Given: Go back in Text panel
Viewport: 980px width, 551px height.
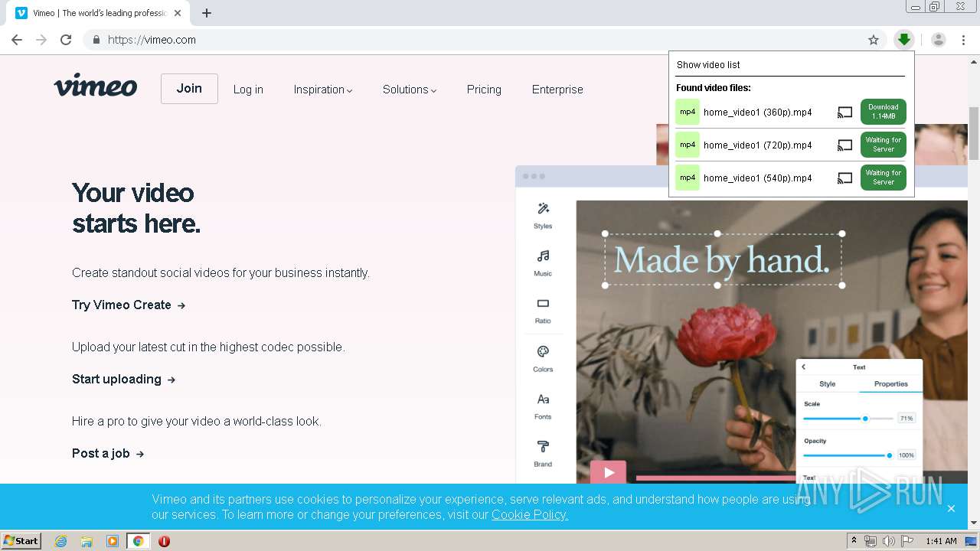Looking at the screenshot, I should 804,367.
